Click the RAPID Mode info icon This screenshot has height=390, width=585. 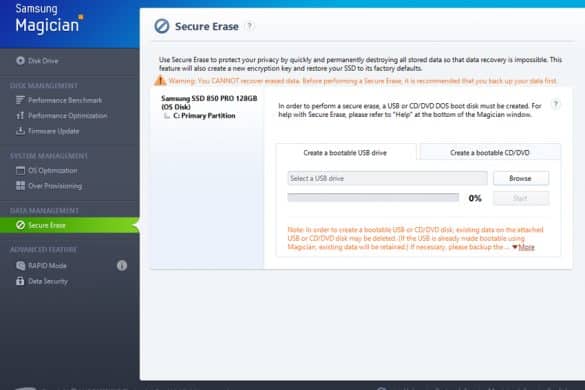(x=122, y=265)
